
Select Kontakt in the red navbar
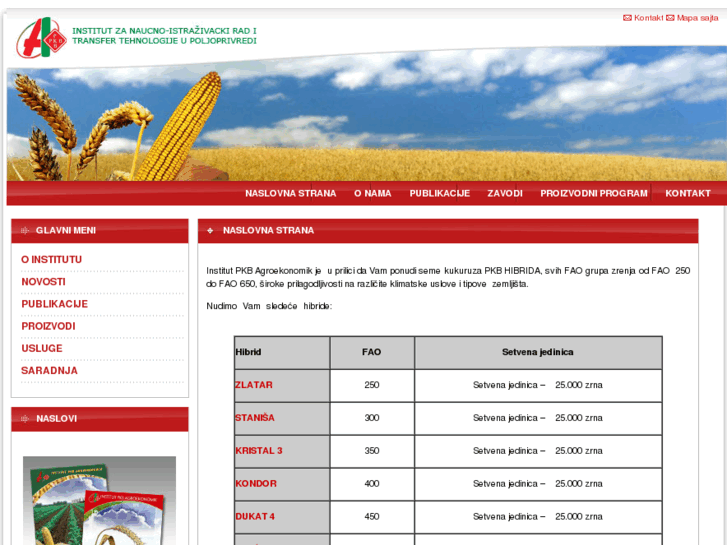[x=688, y=193]
